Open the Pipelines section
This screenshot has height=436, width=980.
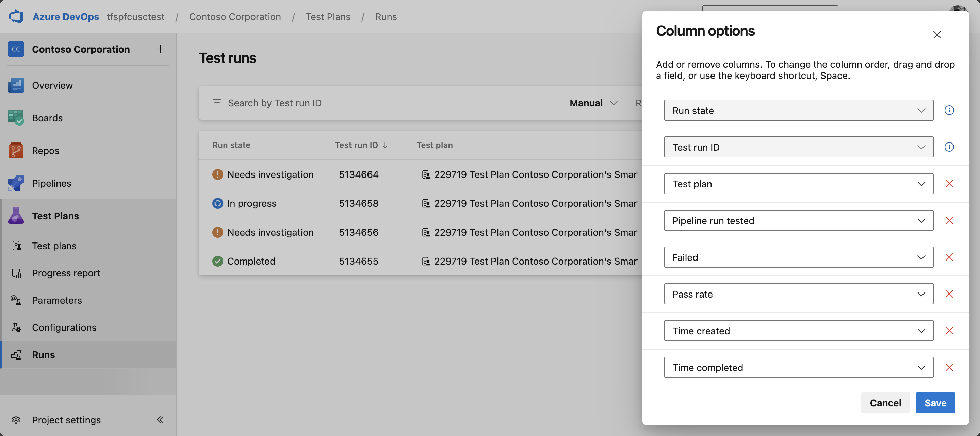52,183
